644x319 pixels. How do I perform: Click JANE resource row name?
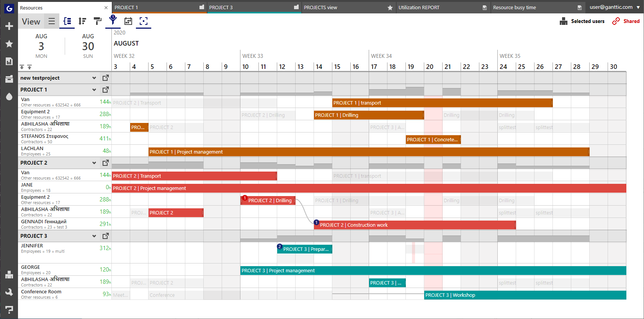[x=27, y=185]
